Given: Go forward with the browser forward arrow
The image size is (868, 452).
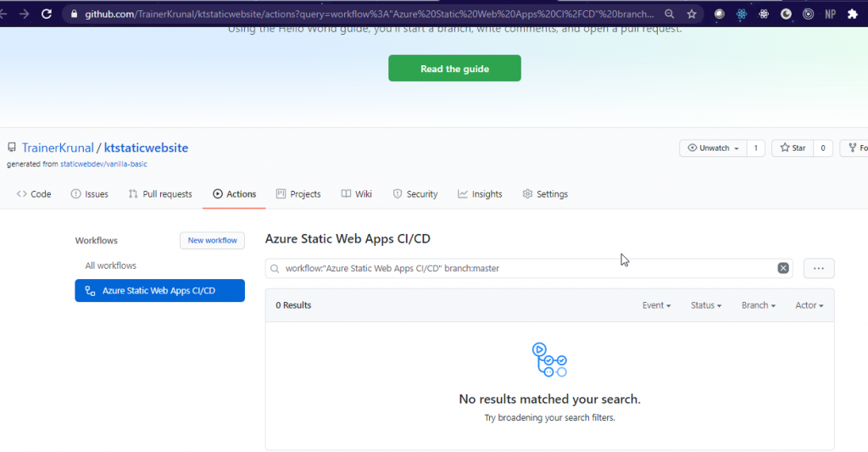Looking at the screenshot, I should (24, 14).
